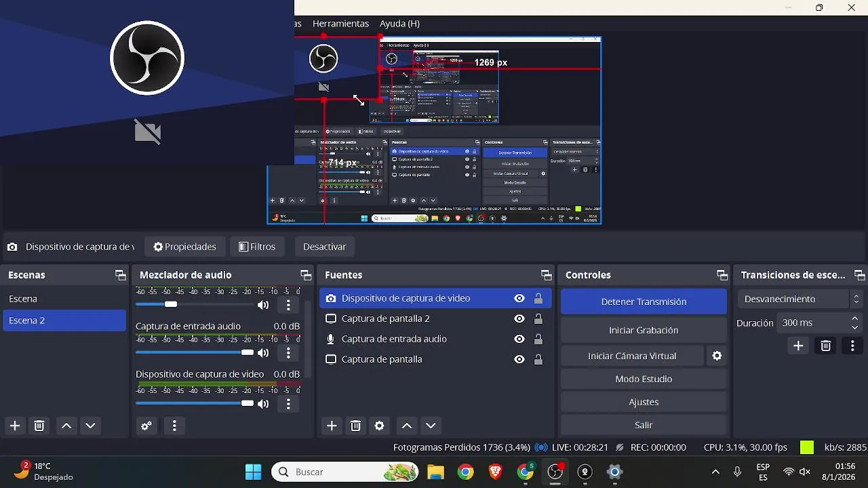This screenshot has height=488, width=868.
Task: Toggle lock on Captura de pantalla 2
Action: click(x=538, y=319)
